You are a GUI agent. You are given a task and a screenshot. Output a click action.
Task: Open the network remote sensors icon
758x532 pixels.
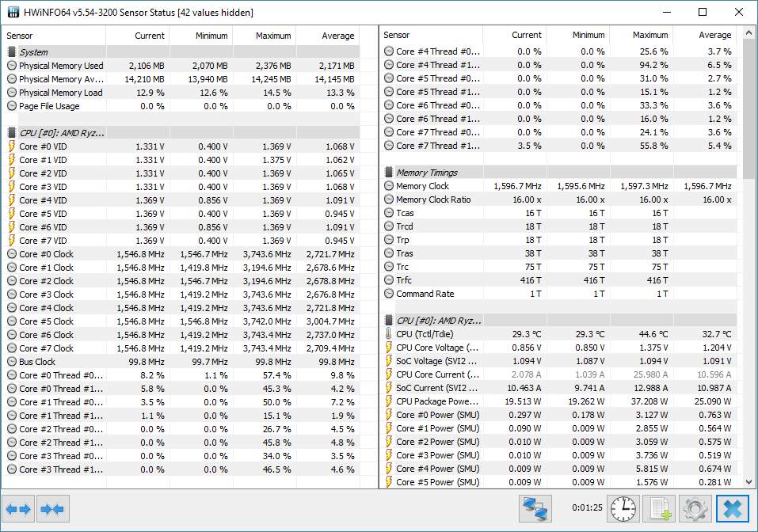click(535, 508)
